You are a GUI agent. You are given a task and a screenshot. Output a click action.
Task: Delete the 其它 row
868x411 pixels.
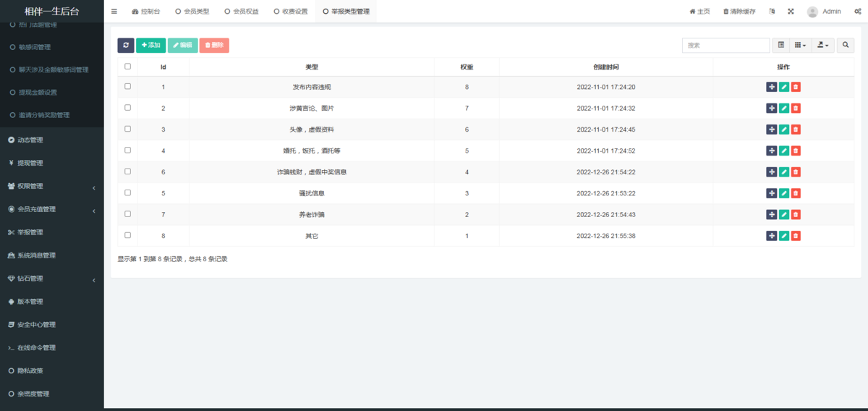point(796,236)
